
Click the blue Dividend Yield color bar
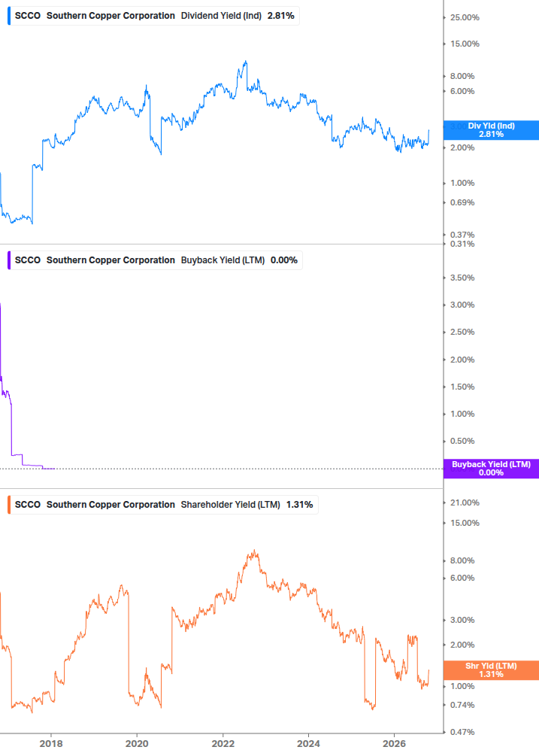tap(9, 16)
